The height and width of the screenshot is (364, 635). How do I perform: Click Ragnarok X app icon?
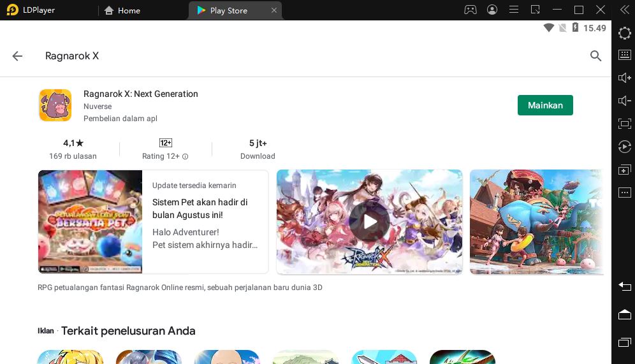click(x=55, y=105)
